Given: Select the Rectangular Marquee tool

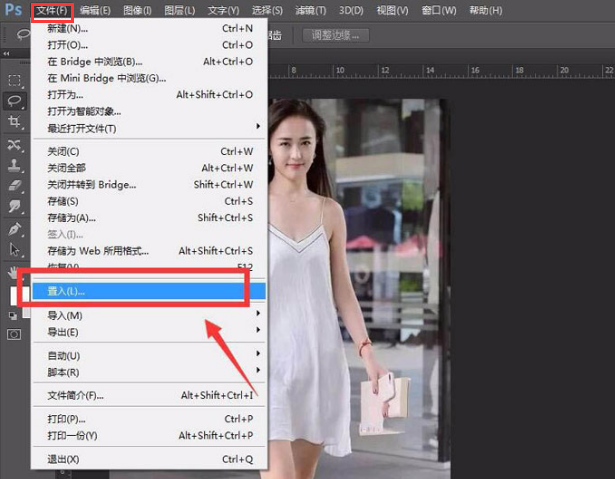Looking at the screenshot, I should pos(15,80).
